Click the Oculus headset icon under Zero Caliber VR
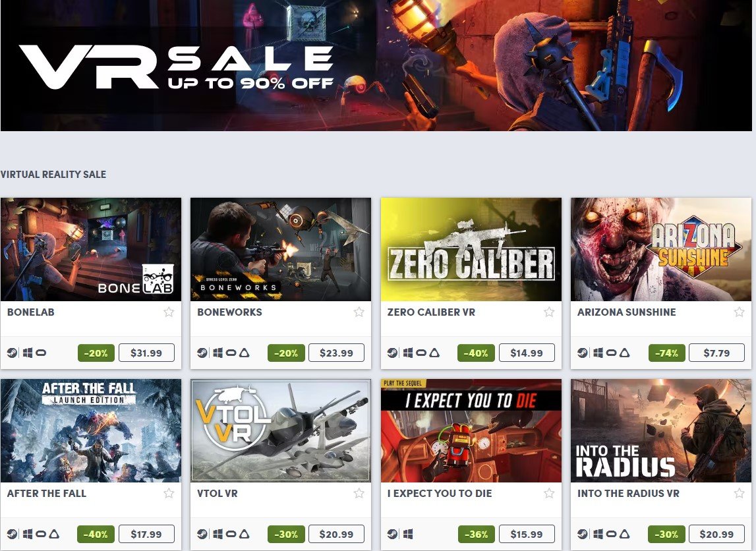 (421, 353)
